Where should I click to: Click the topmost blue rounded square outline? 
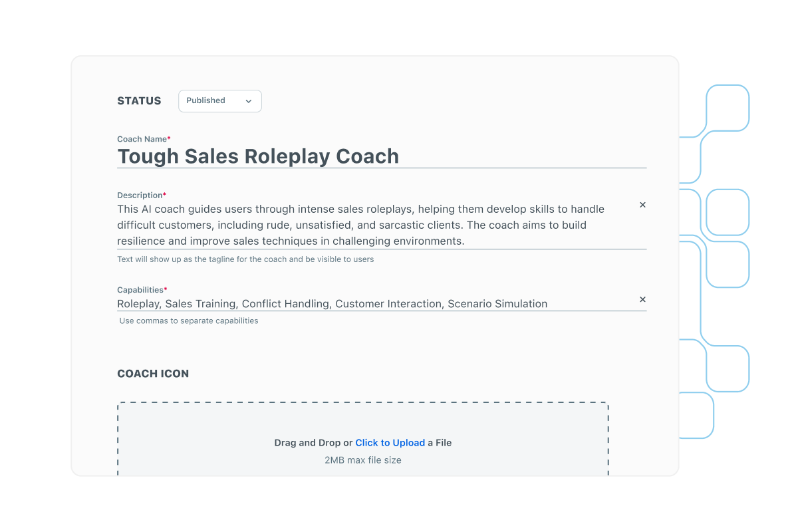pos(728,108)
